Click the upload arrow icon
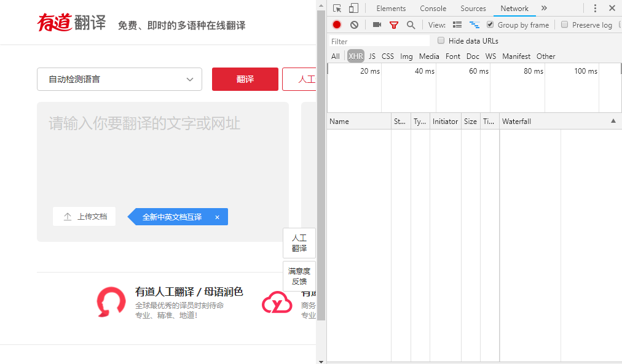The image size is (622, 364). coord(68,217)
